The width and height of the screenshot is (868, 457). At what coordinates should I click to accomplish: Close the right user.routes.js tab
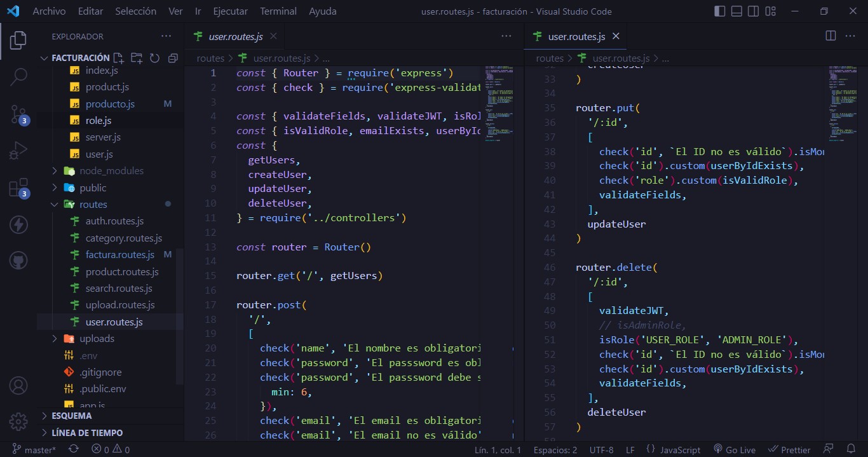(x=615, y=36)
